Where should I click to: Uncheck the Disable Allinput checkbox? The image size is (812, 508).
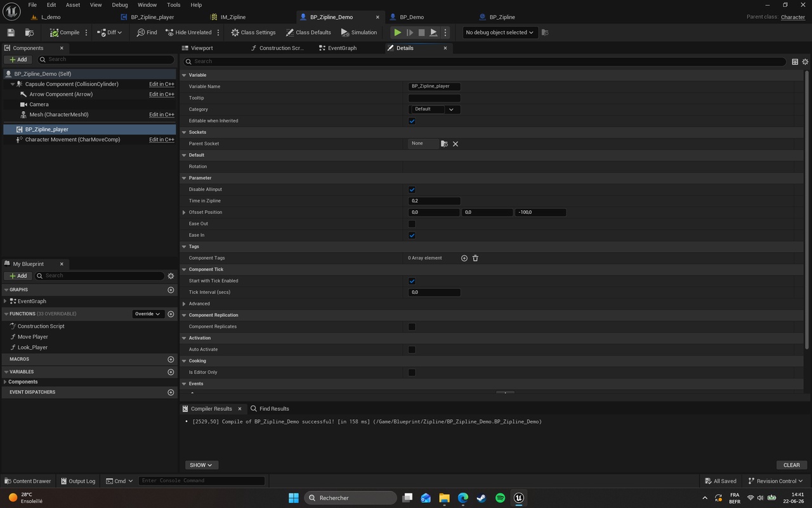[x=412, y=189]
